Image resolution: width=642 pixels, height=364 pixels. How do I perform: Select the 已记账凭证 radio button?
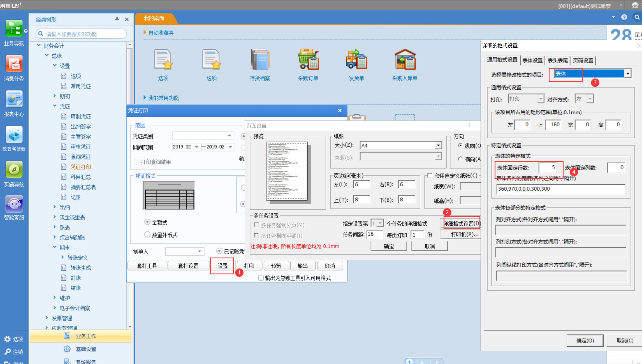tap(219, 251)
